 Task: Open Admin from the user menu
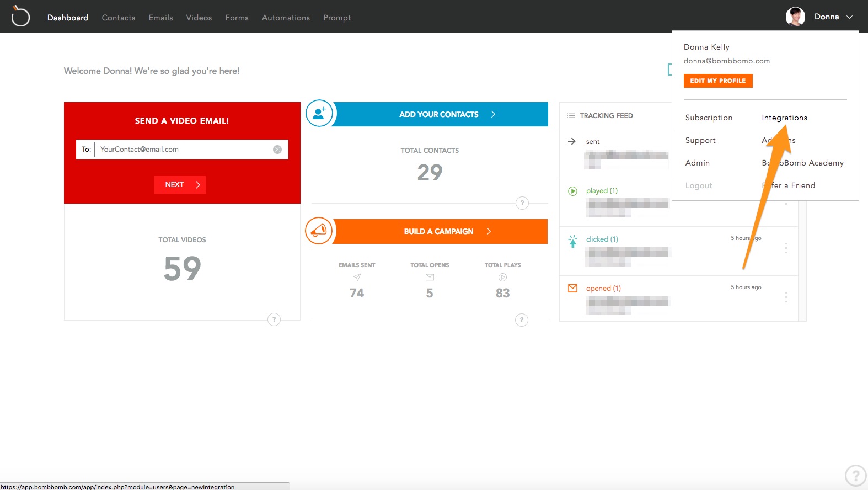coord(698,163)
